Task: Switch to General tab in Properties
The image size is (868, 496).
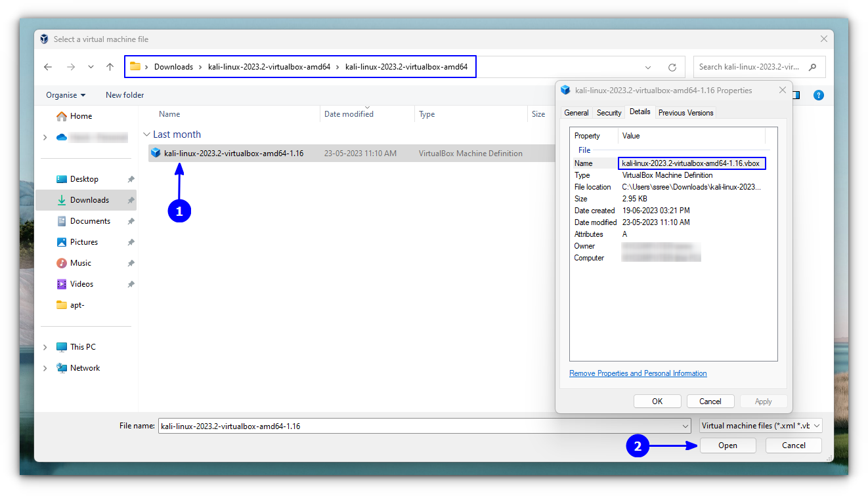Action: coord(576,113)
